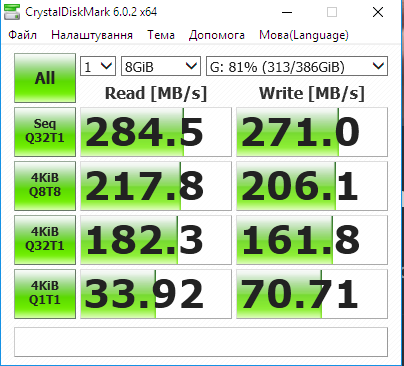Click the Seq write result 271.0

312,132
